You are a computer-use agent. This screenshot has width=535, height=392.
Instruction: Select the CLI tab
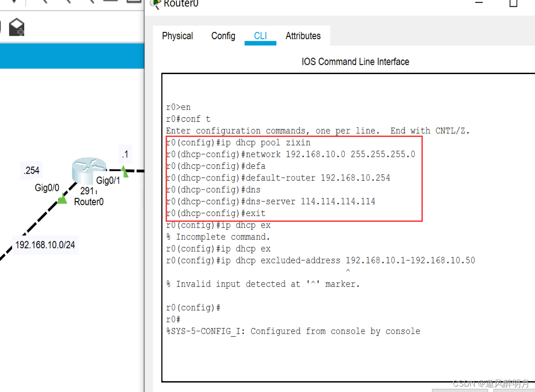(x=260, y=36)
